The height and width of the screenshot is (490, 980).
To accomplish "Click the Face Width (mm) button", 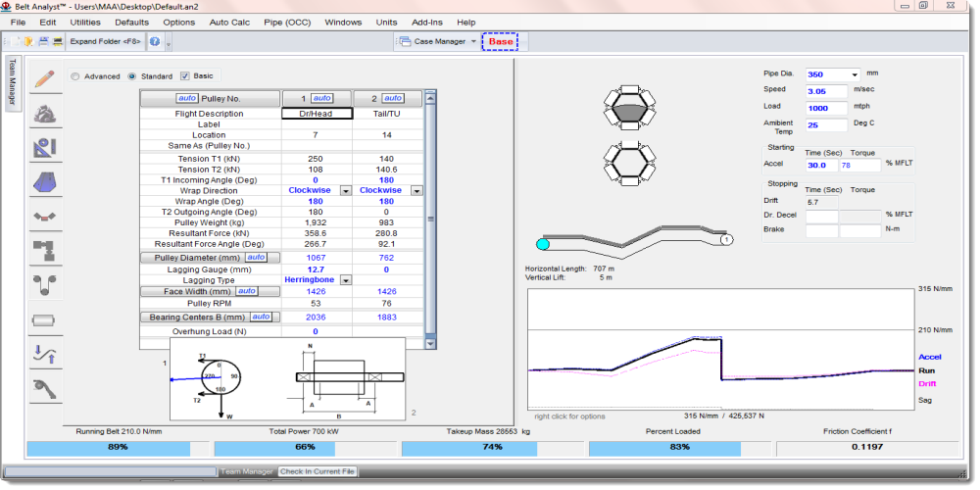I will tap(210, 291).
